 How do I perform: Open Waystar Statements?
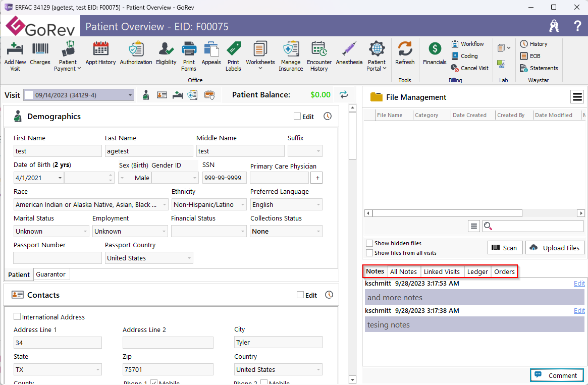(x=539, y=68)
